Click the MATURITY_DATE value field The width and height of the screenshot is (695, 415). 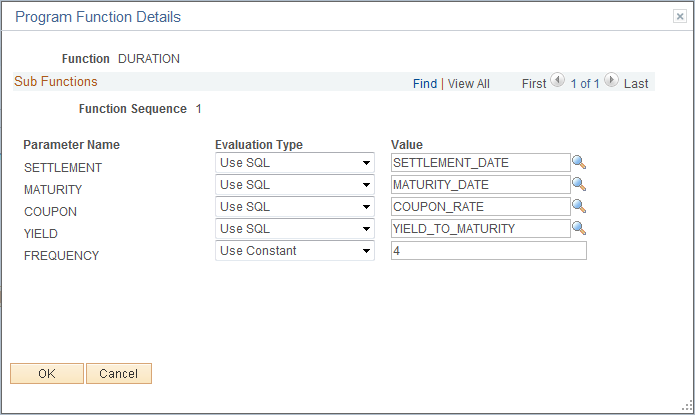(480, 184)
